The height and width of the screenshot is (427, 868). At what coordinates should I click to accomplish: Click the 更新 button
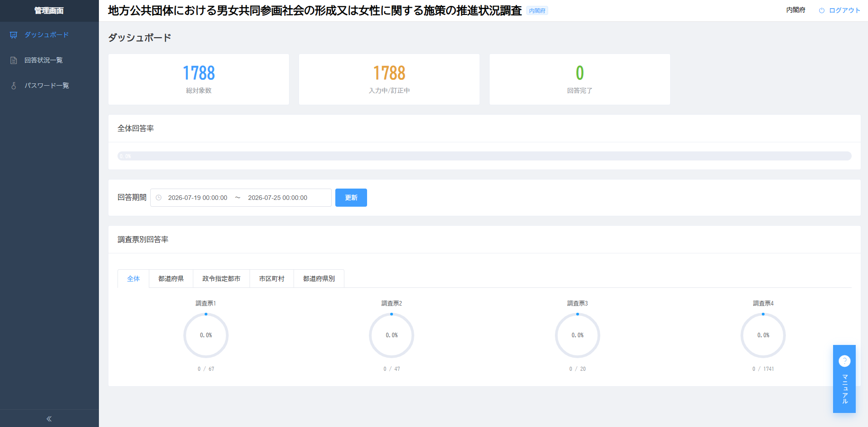click(x=351, y=198)
